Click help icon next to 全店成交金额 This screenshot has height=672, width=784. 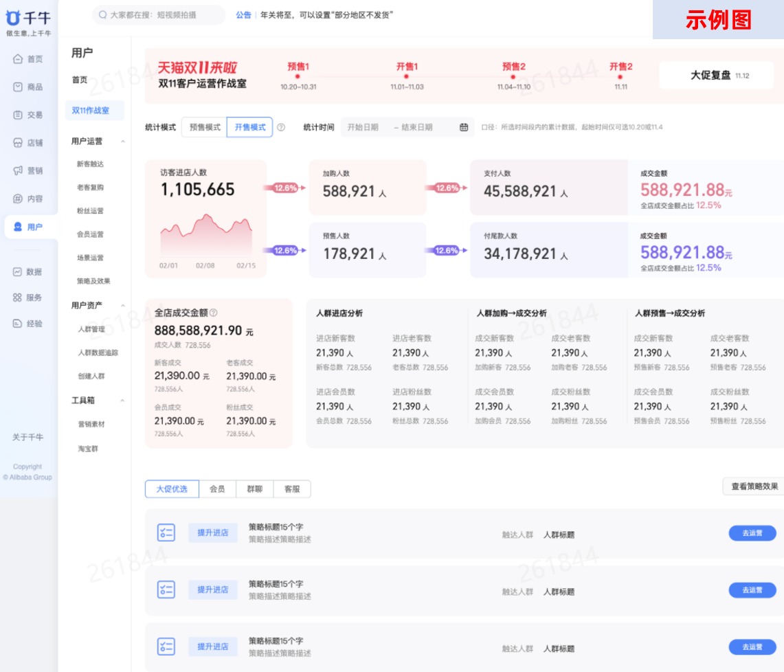214,313
